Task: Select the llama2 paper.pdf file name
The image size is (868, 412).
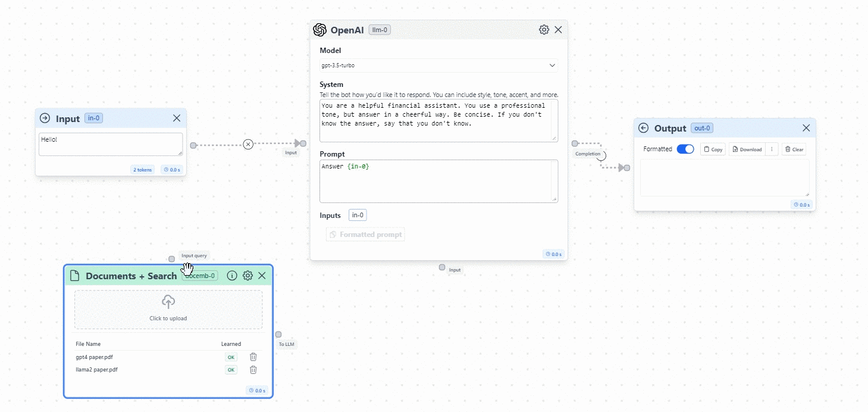Action: click(x=96, y=370)
